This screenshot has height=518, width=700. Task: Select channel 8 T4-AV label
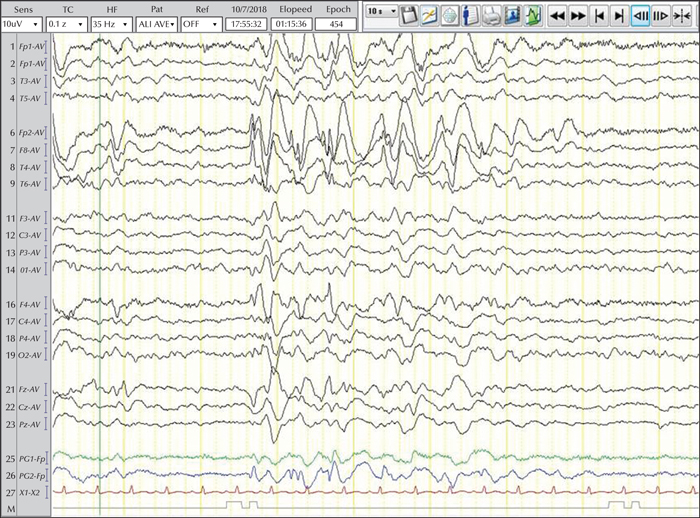[x=30, y=167]
